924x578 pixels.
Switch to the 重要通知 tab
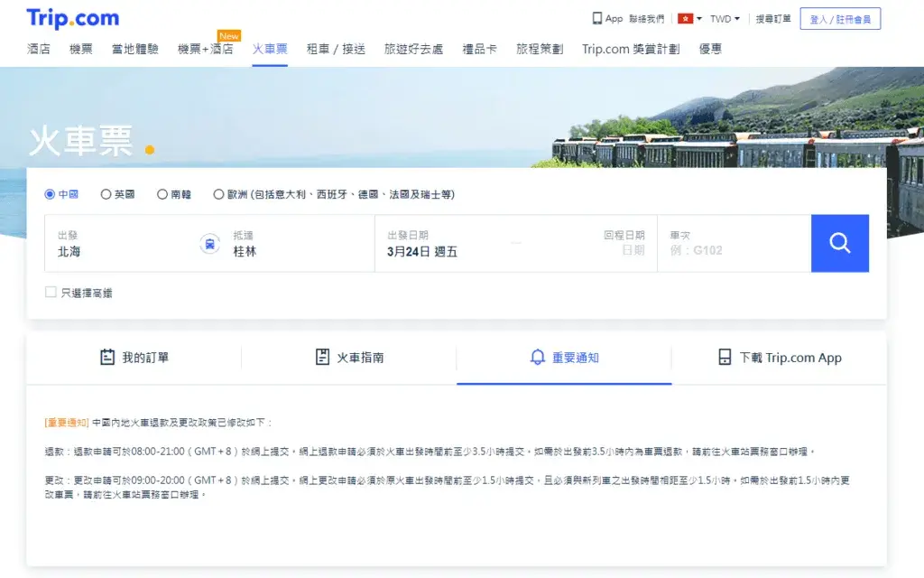coord(564,358)
